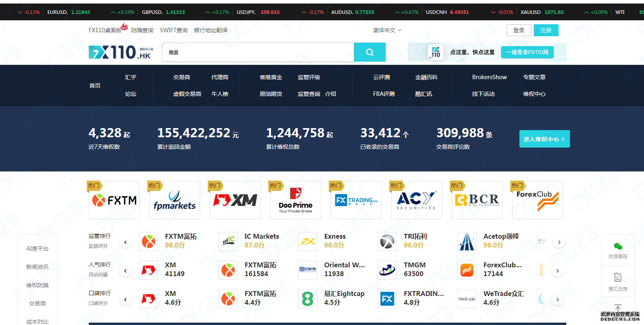Open the 交易商 nav menu item
This screenshot has width=644, height=325.
click(x=181, y=77)
